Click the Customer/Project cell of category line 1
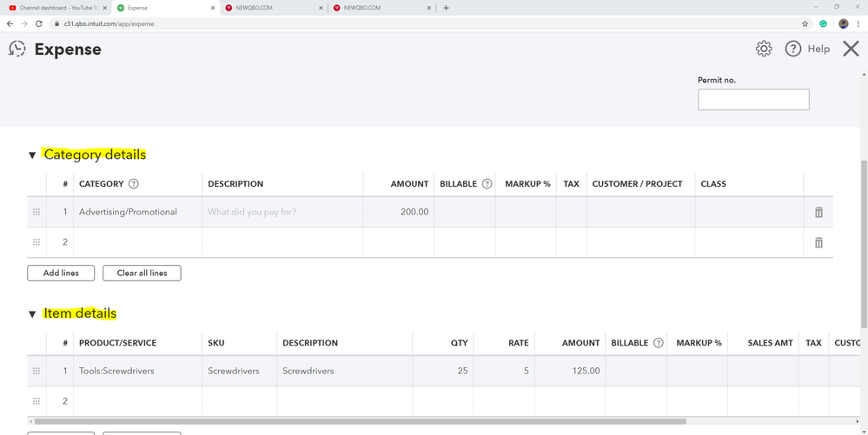 click(640, 212)
